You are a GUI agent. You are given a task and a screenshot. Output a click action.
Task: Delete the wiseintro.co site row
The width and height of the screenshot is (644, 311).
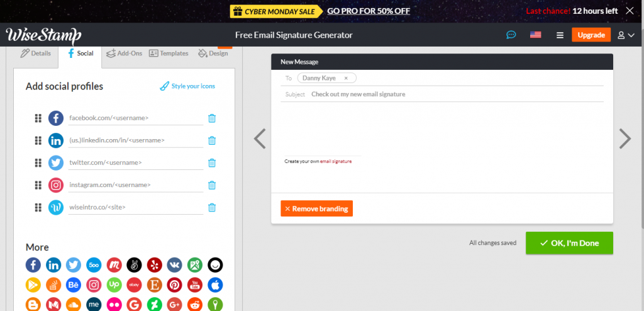click(212, 207)
